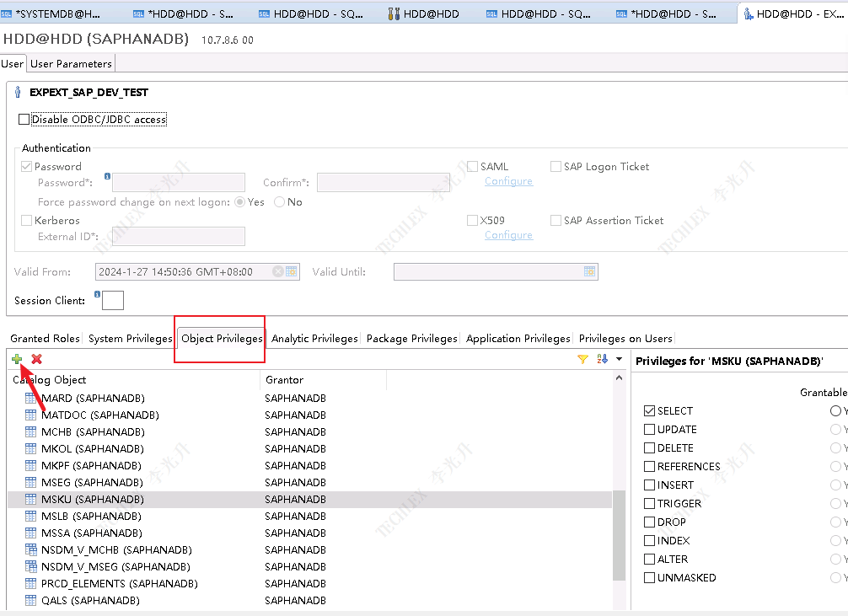Tick the SAML authentication checkbox
This screenshot has height=616, width=848.
[x=472, y=167]
